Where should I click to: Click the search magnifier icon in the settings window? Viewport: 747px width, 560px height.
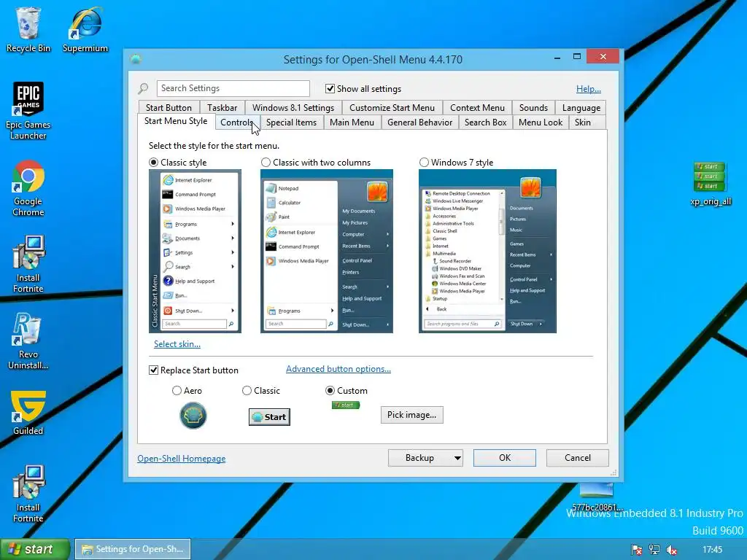pos(143,88)
